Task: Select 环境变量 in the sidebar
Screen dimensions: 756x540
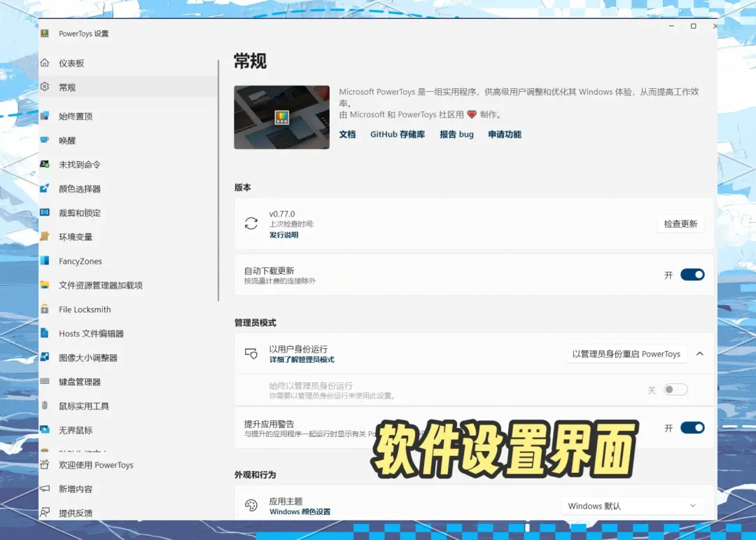Action: [128, 237]
